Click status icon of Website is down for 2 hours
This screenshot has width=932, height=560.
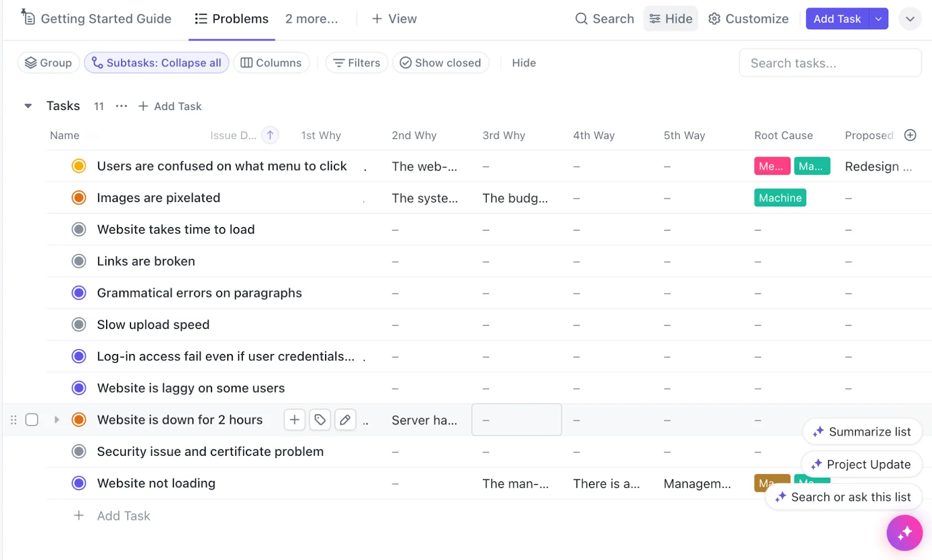pyautogui.click(x=79, y=420)
